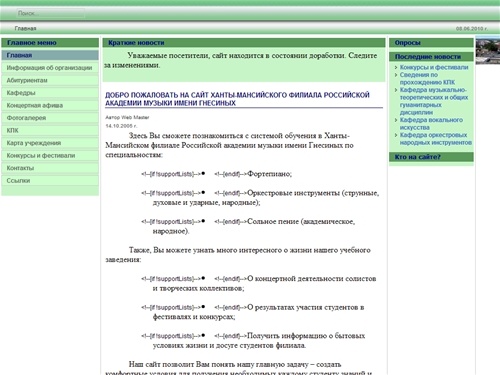The width and height of the screenshot is (500, 375).
Task: Click the article date "14.10.2008 г."
Action: pos(121,126)
